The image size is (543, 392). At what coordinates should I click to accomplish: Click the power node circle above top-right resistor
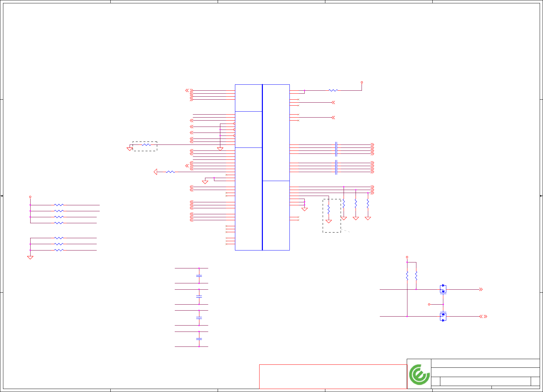362,82
